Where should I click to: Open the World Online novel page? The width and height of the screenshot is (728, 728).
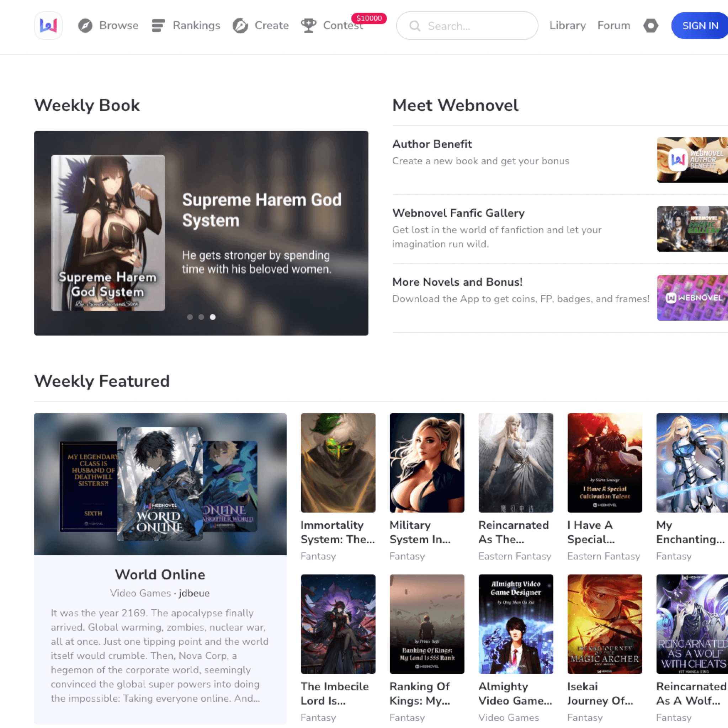pos(160,574)
